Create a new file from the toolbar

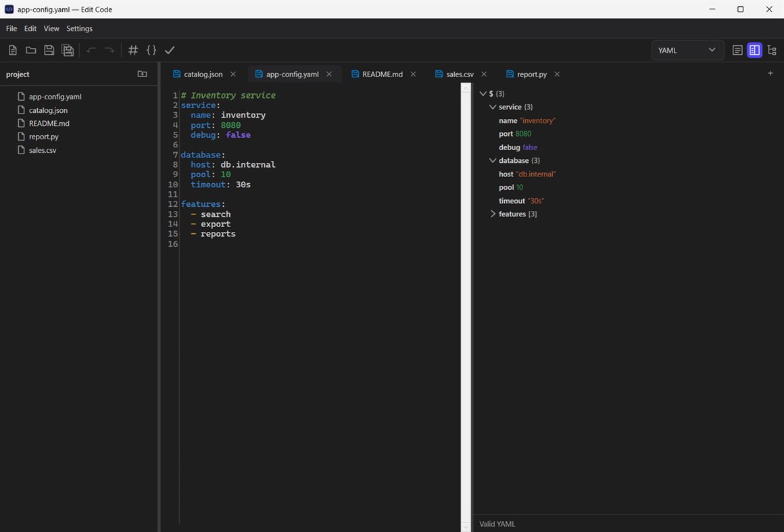[x=12, y=50]
